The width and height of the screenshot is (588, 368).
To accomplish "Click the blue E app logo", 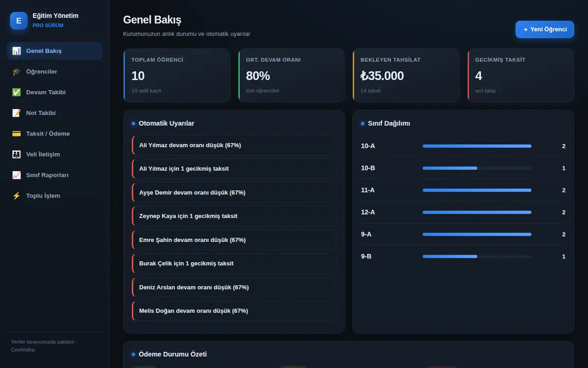I will click(19, 21).
